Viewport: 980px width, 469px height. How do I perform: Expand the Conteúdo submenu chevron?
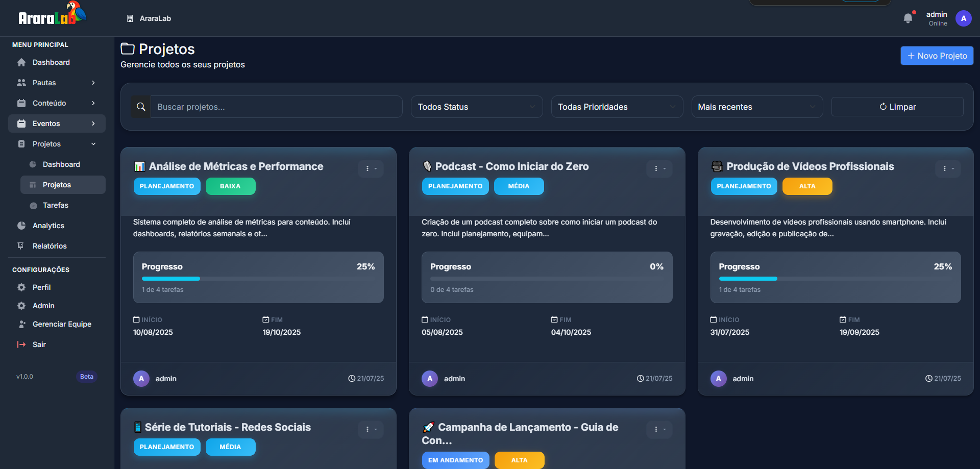click(x=93, y=103)
